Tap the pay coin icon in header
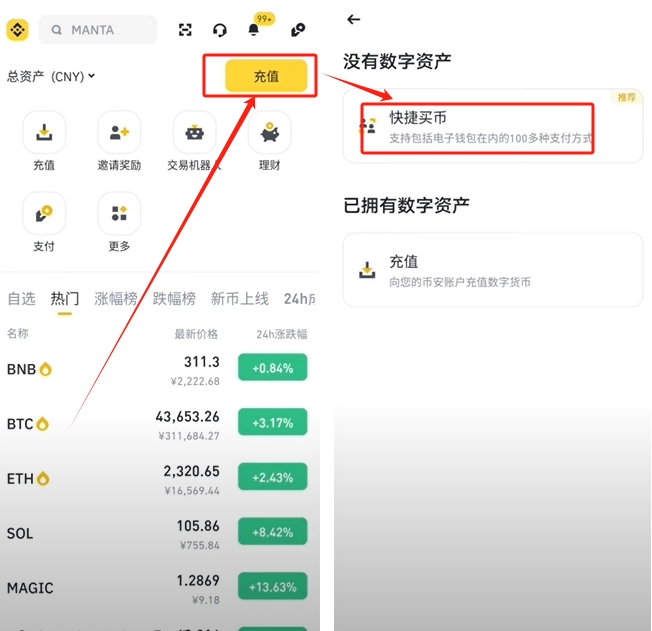The image size is (652, 631). click(x=298, y=30)
